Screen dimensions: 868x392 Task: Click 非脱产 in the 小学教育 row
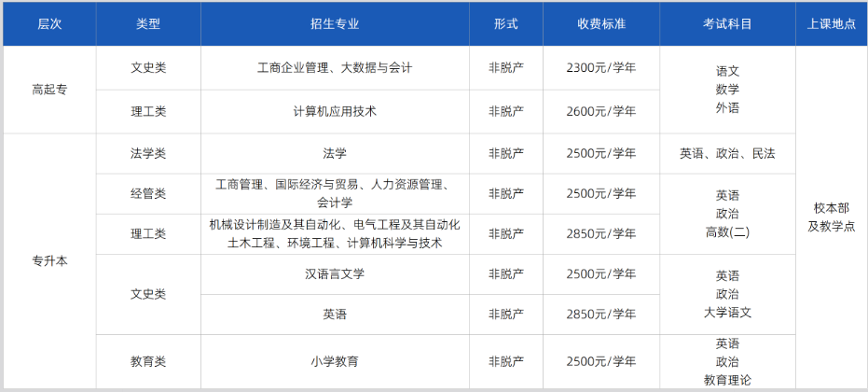(x=506, y=361)
